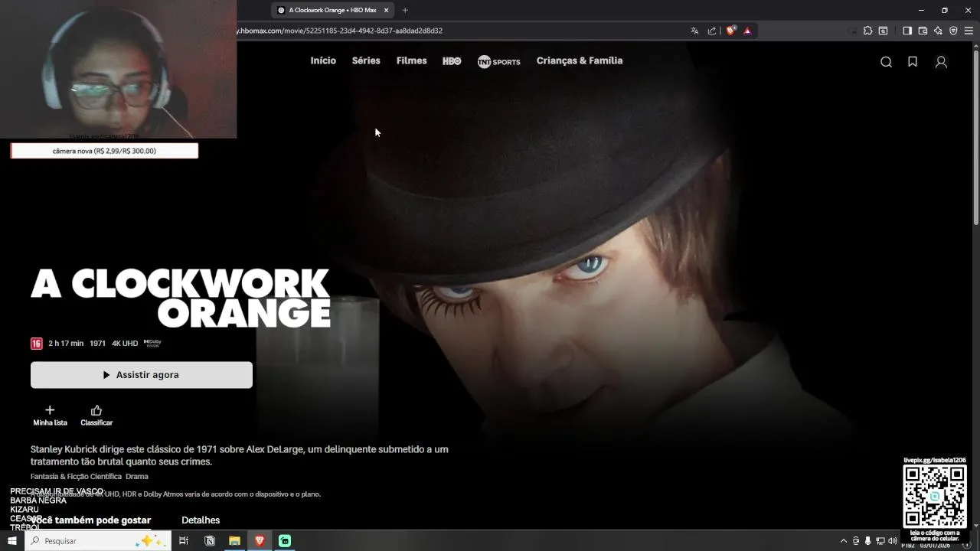Image resolution: width=980 pixels, height=551 pixels.
Task: Open Notion from the taskbar
Action: [210, 541]
